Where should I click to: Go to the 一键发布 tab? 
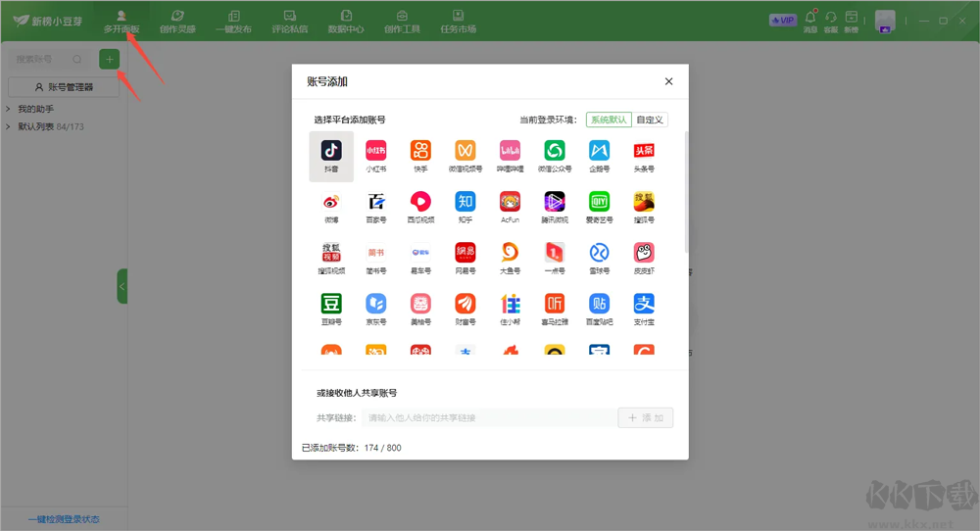[x=234, y=22]
